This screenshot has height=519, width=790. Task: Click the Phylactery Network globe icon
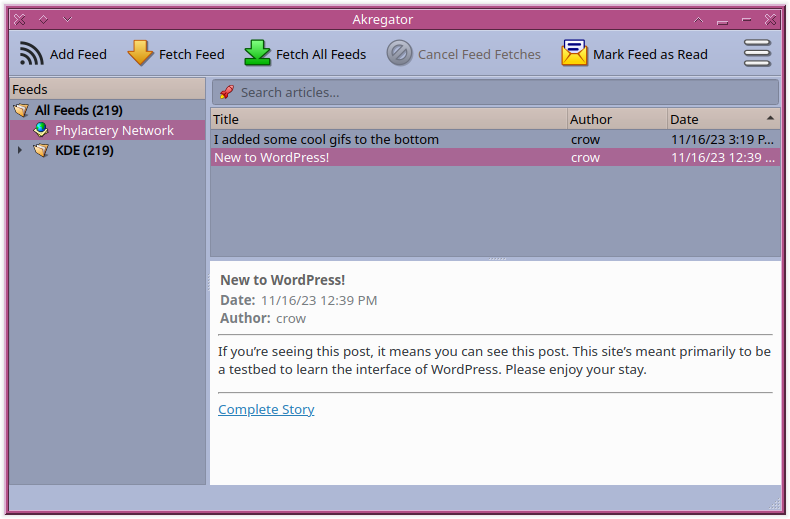tap(41, 130)
